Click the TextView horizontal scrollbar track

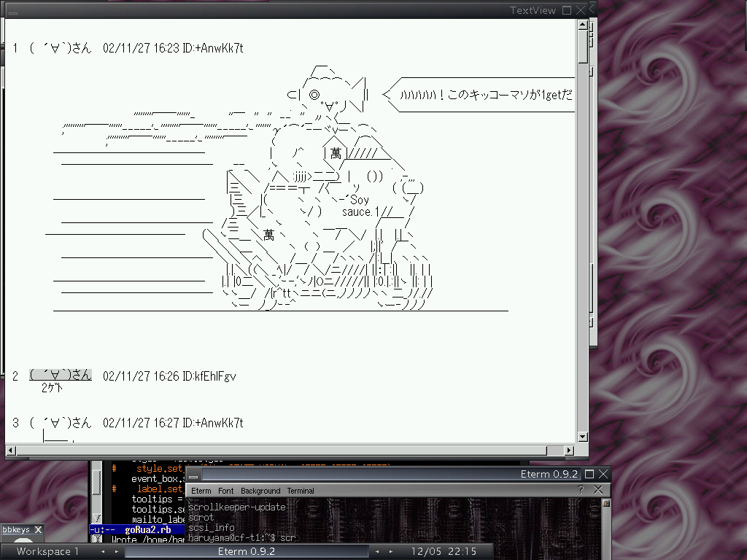coord(555,450)
